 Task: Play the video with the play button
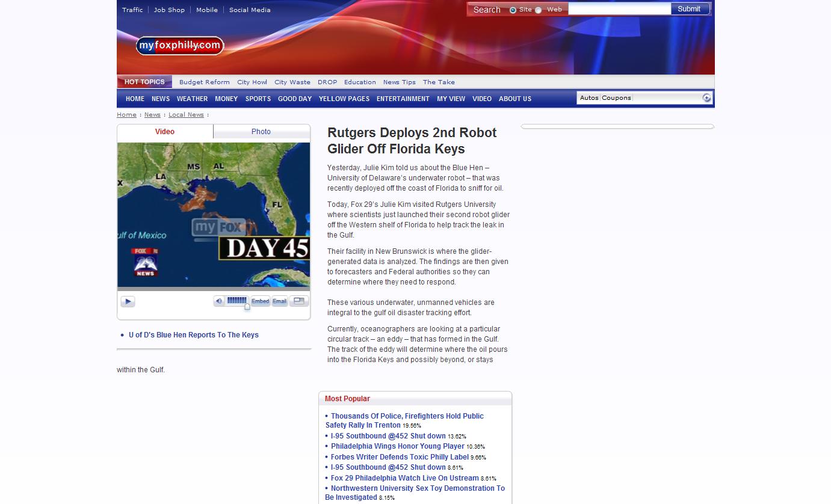click(x=128, y=301)
